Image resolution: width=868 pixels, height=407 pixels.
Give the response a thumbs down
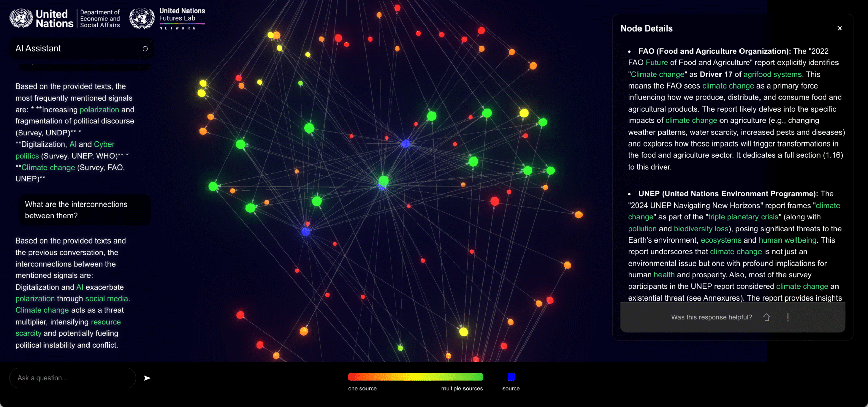(788, 317)
